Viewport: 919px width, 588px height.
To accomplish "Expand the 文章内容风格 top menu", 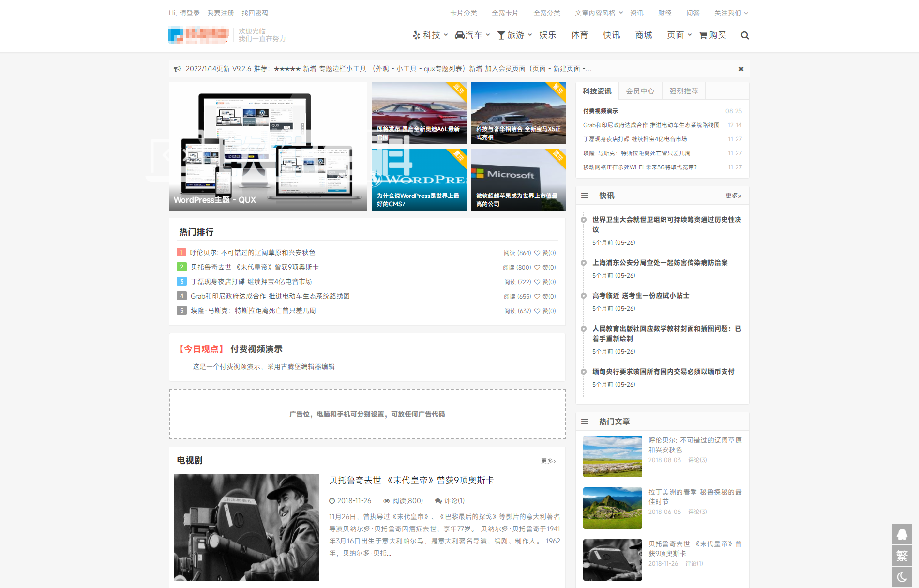I will (x=599, y=13).
